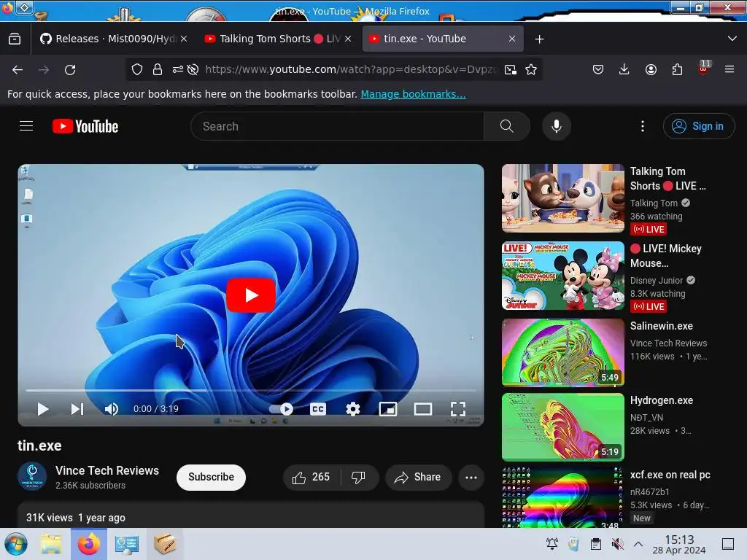Open the Firefox View tab list icon
The height and width of the screenshot is (560, 747).
pyautogui.click(x=15, y=39)
